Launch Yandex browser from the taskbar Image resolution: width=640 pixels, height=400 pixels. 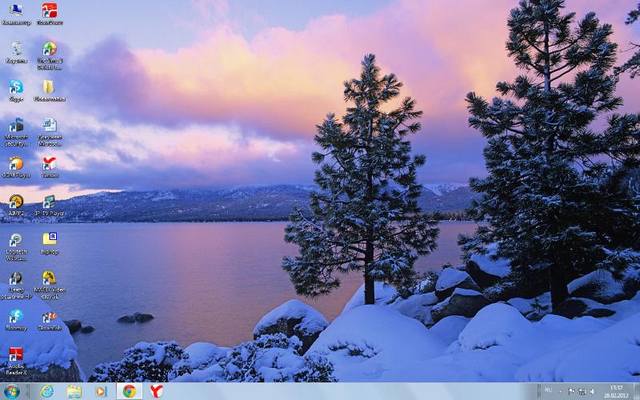157,391
